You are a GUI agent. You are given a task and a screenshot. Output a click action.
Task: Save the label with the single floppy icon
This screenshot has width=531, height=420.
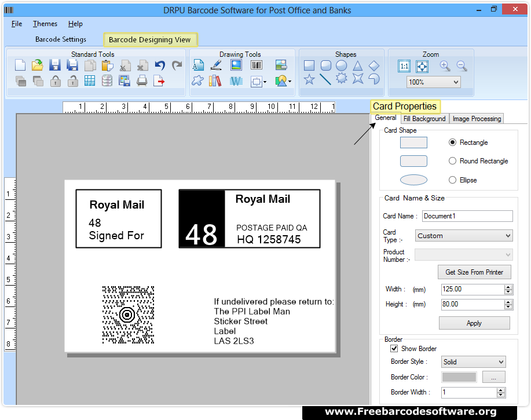coord(55,65)
